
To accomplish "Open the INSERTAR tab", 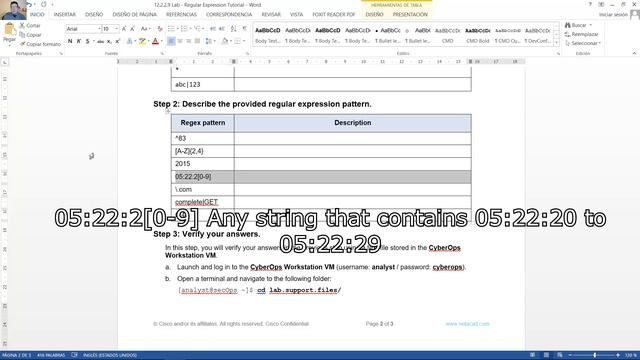I will coord(64,14).
